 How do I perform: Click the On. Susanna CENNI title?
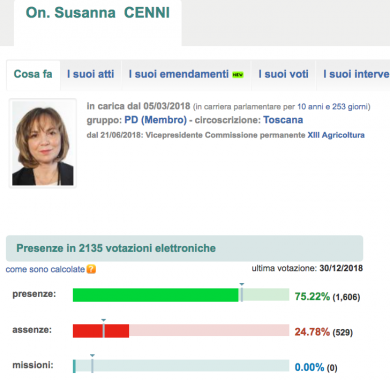(98, 13)
